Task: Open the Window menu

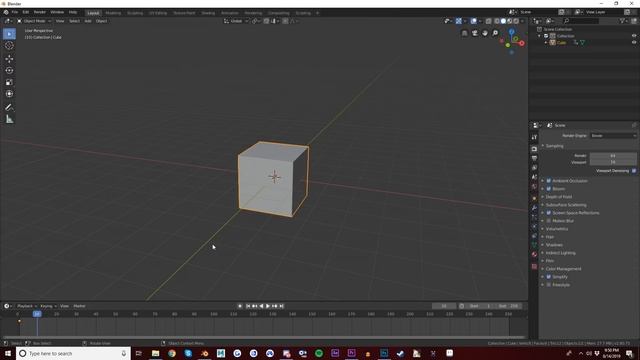Action: tap(57, 12)
